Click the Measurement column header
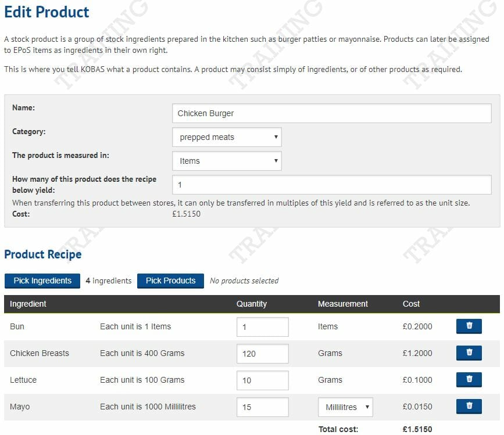 pyautogui.click(x=343, y=304)
